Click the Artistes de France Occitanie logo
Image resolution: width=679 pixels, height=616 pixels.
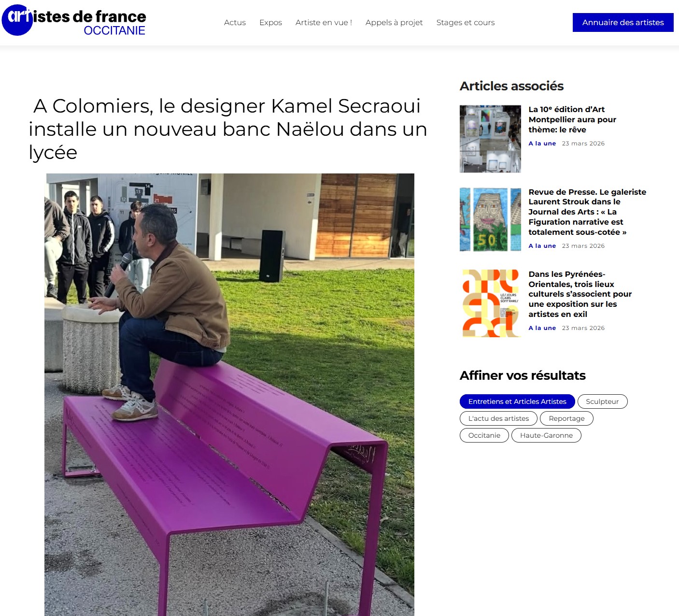tap(74, 20)
